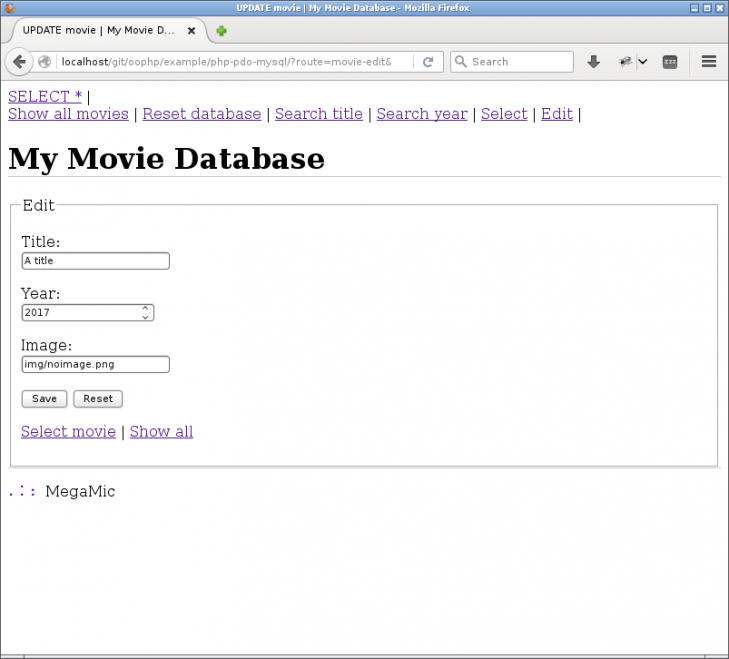Open a new tab with green plus
The image size is (729, 659).
[221, 31]
